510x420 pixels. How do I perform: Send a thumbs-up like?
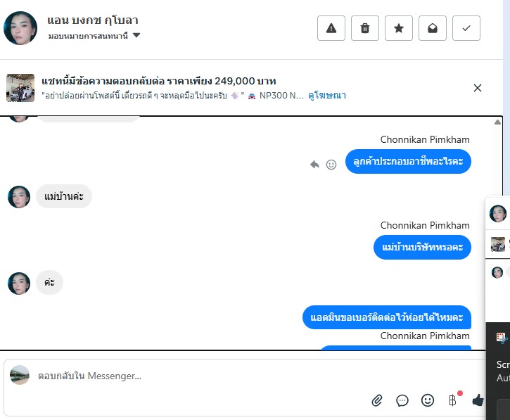click(478, 400)
